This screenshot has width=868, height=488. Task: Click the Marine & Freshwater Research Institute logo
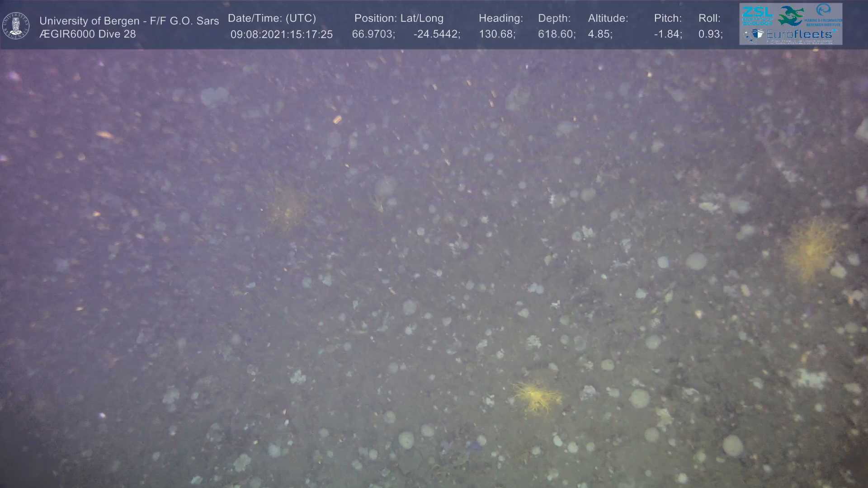pyautogui.click(x=823, y=14)
